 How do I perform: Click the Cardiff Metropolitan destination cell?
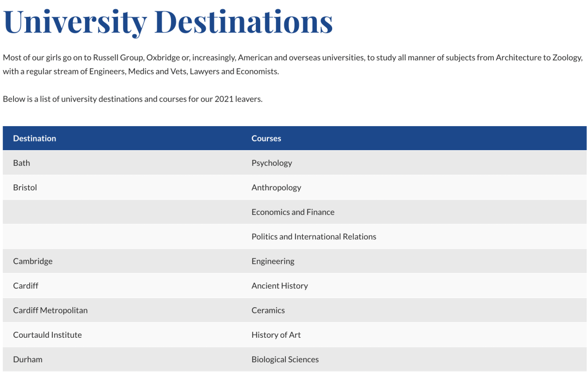click(50, 310)
